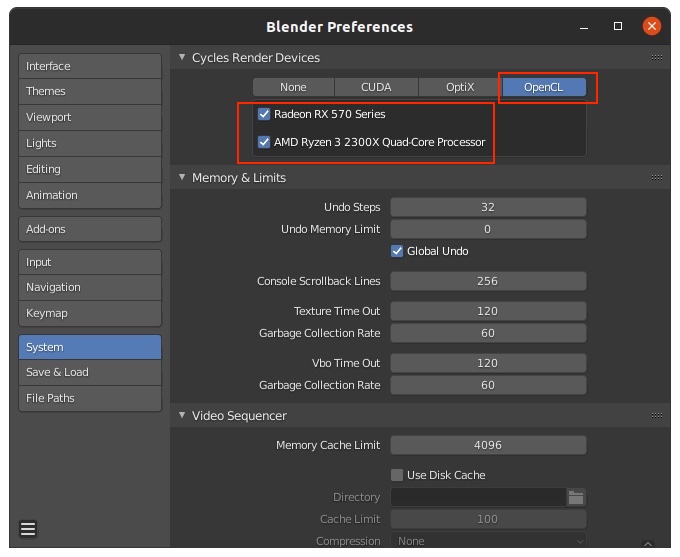The image size is (680, 557).
Task: Toggle the AMD Ryzen 3 2300X processor device
Action: [264, 142]
